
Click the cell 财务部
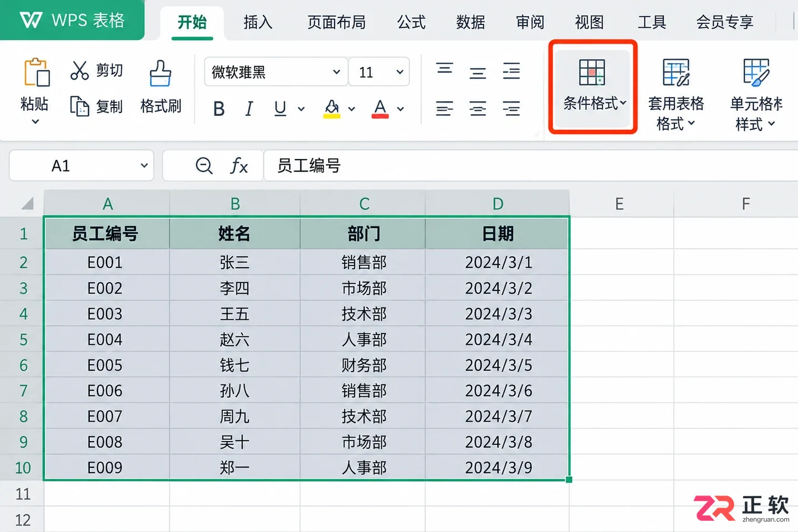(363, 365)
